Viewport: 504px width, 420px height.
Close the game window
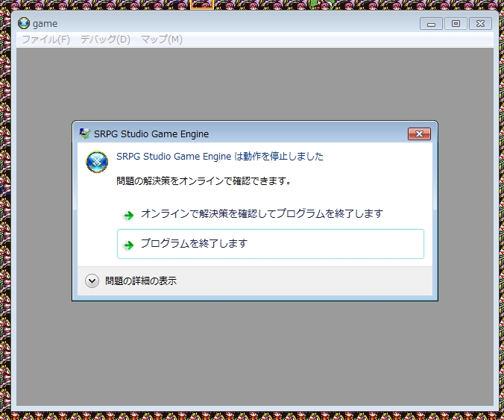pos(480,24)
